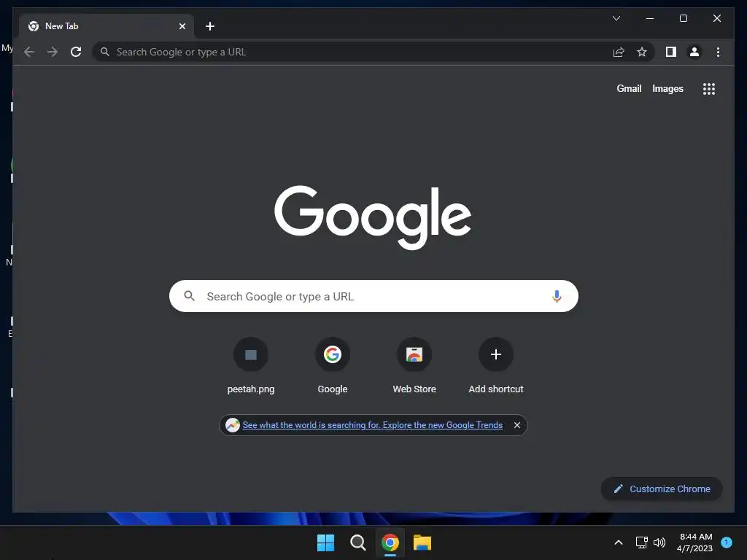Open Windows taskbar search
747x560 pixels.
coord(357,542)
